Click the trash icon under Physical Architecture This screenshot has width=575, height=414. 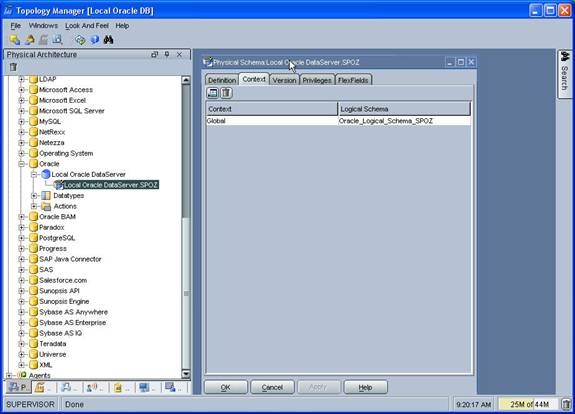(13, 67)
